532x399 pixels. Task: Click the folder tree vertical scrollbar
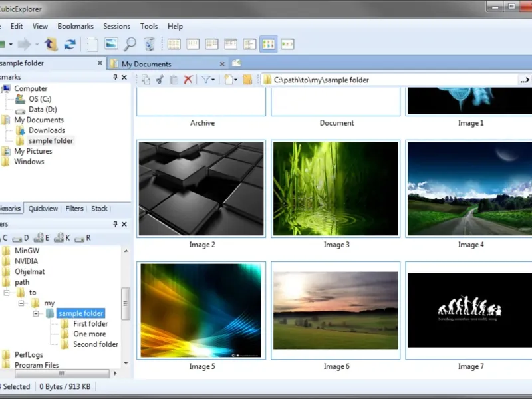pos(126,303)
